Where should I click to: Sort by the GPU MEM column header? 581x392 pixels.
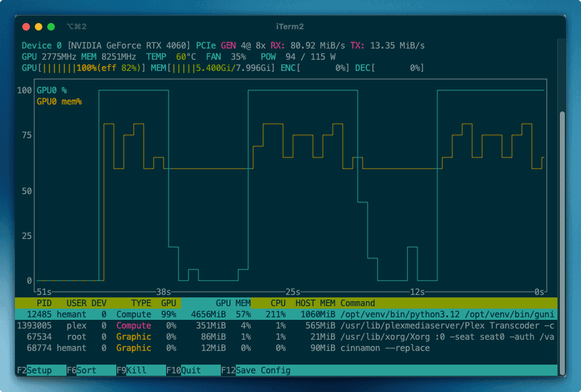click(x=233, y=303)
